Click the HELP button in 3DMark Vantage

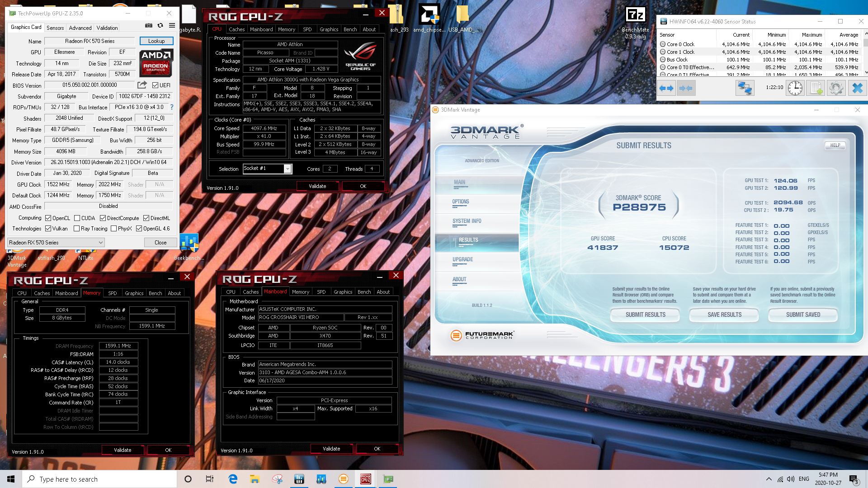(x=835, y=145)
